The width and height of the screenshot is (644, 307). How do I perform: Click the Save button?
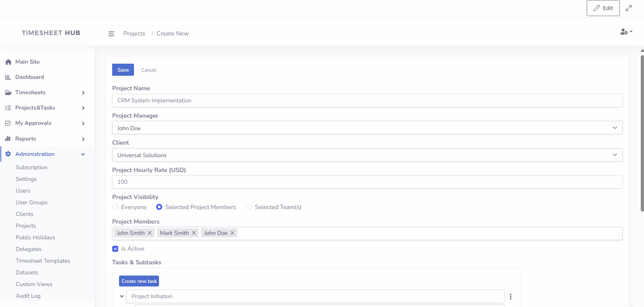tap(123, 70)
